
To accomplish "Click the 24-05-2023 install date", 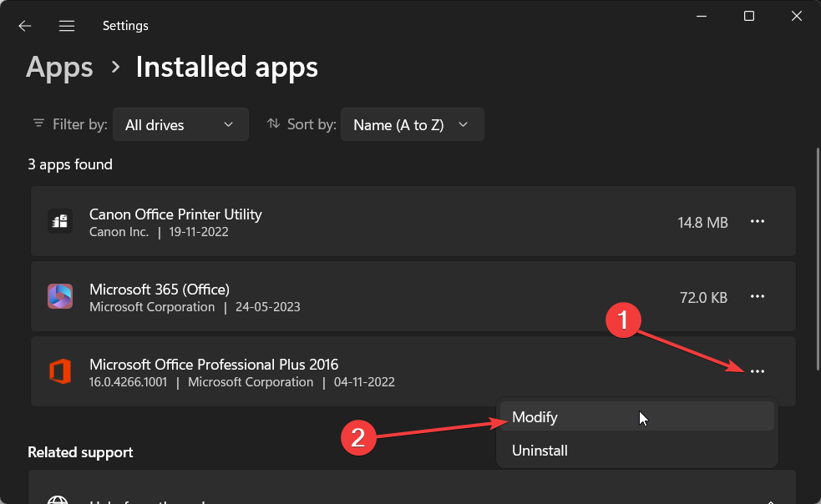I will [x=267, y=307].
